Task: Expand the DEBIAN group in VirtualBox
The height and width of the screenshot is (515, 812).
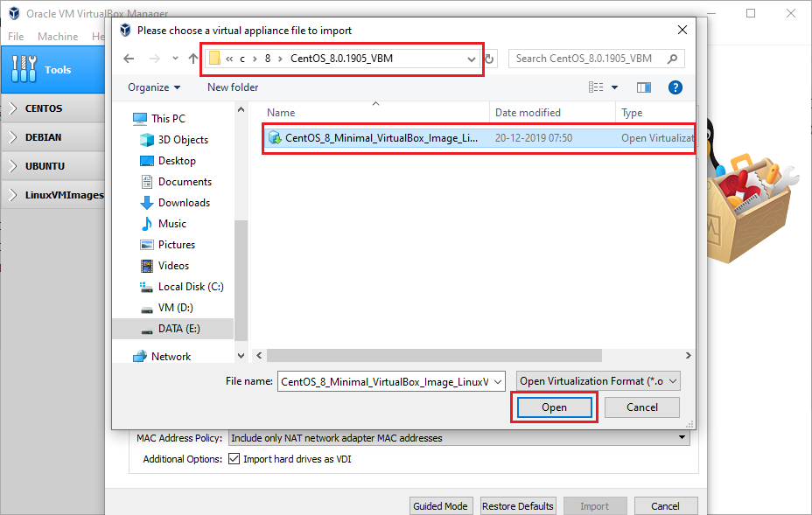Action: [x=13, y=137]
